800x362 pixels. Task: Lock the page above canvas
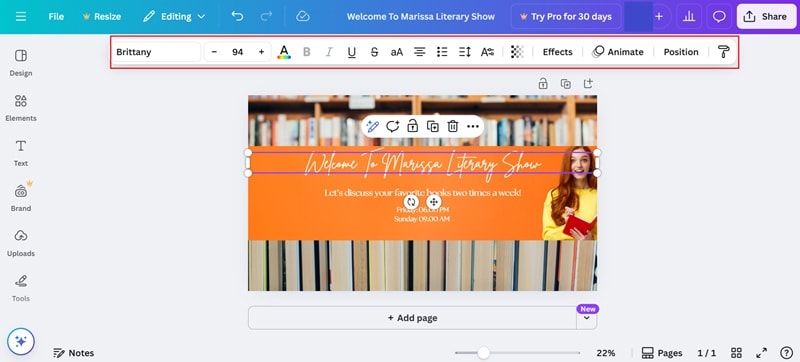543,84
